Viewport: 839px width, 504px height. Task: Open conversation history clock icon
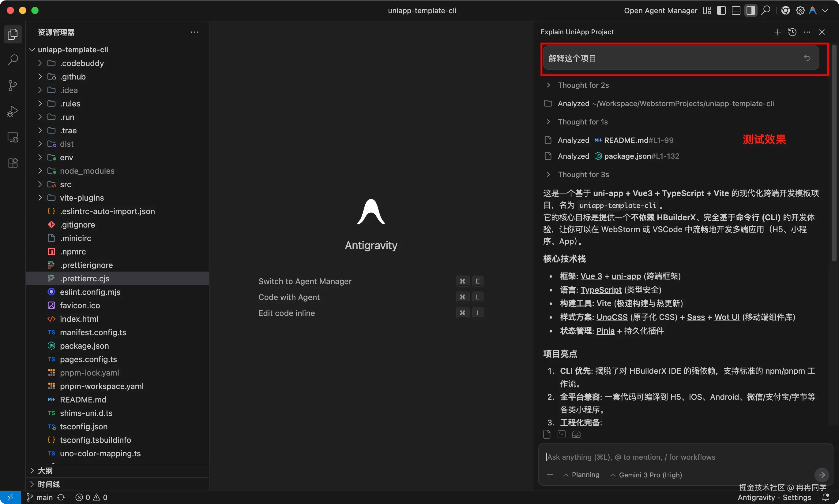(792, 32)
